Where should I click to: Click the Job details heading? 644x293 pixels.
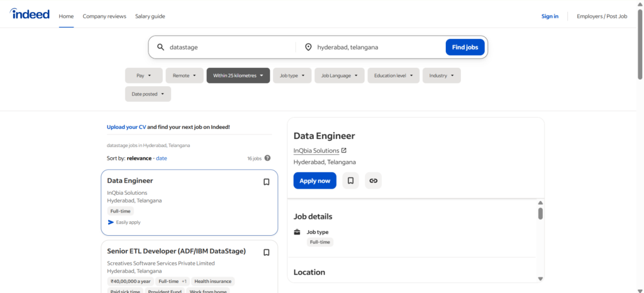coord(313,216)
